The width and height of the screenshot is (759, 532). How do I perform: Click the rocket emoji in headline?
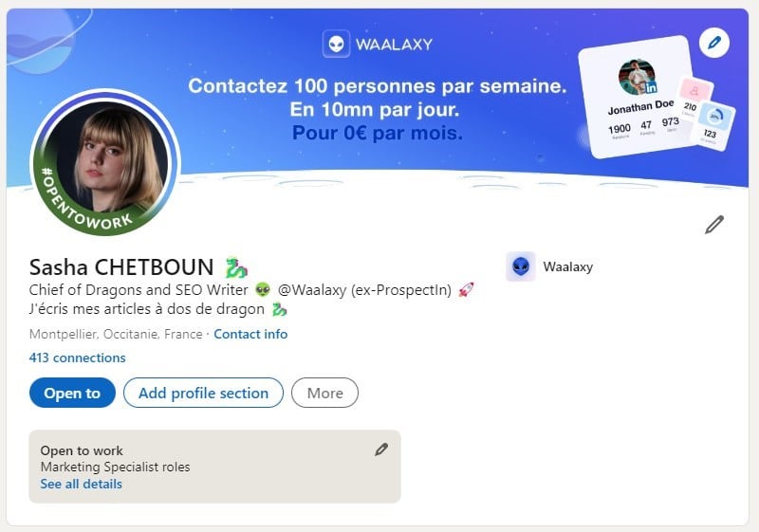[x=466, y=289]
